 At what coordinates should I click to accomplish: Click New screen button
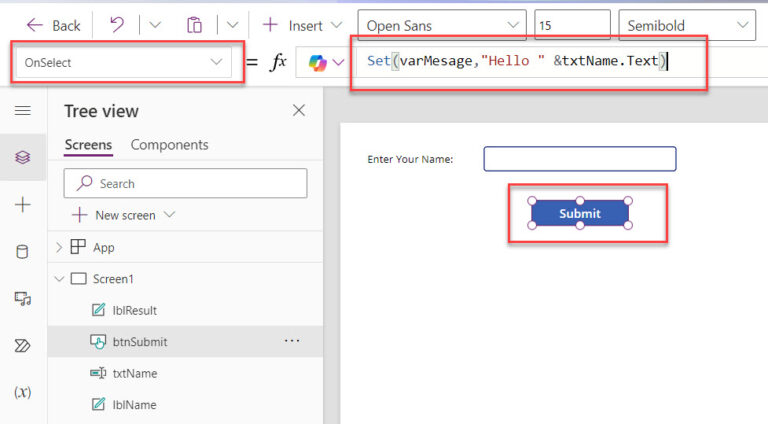(x=114, y=215)
